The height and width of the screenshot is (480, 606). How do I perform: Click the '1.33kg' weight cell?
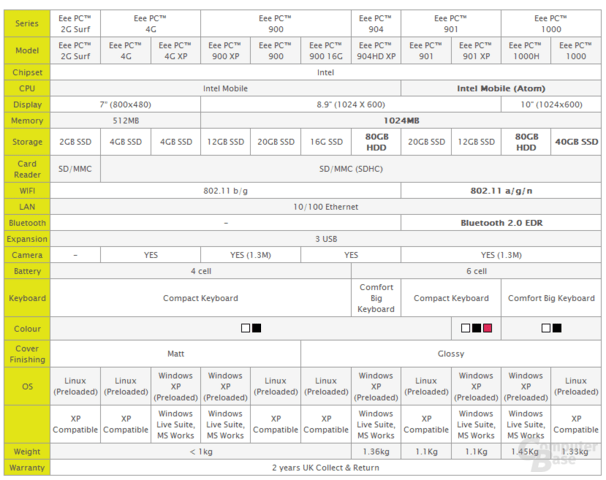click(576, 451)
